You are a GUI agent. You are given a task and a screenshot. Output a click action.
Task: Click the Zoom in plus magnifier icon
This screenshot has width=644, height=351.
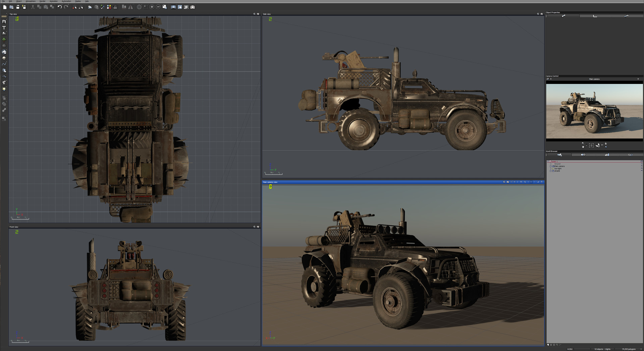point(152,7)
